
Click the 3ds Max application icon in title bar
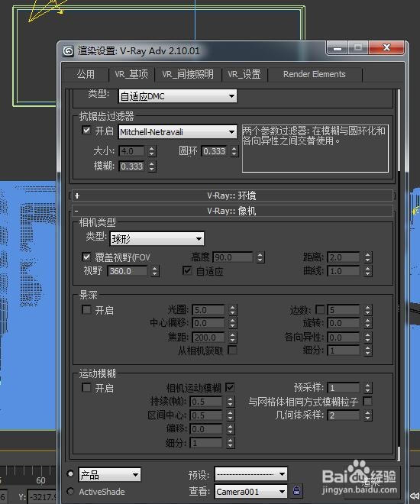click(68, 51)
